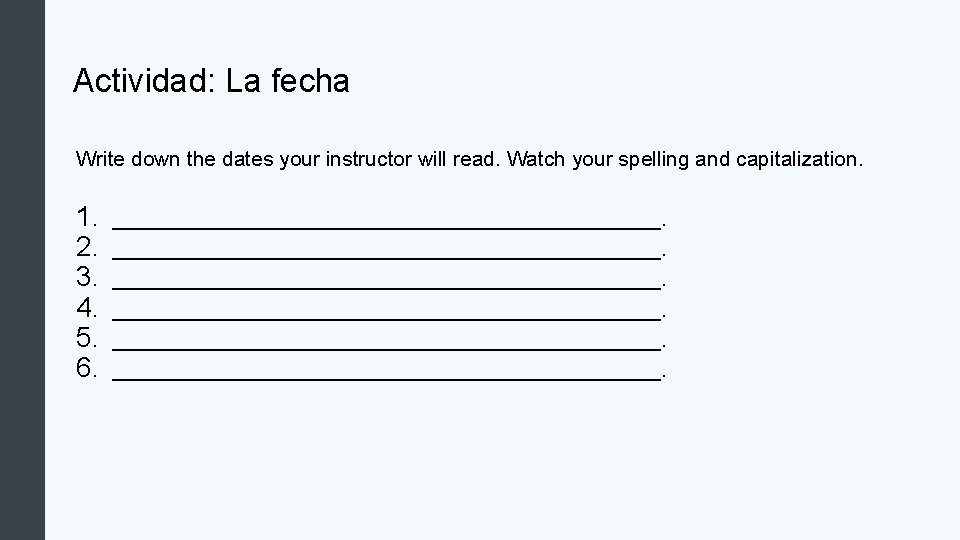Viewport: 960px width, 540px height.
Task: Click the blank answer line for item 2
Action: point(386,257)
